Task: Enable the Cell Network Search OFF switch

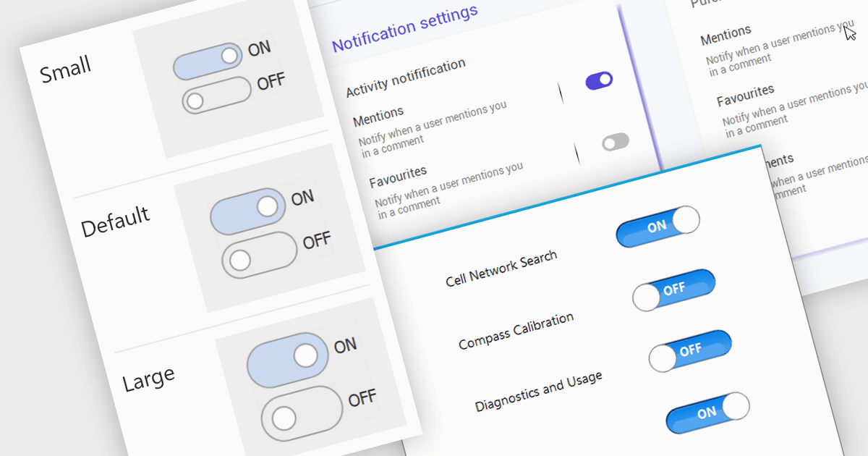Action: click(673, 290)
